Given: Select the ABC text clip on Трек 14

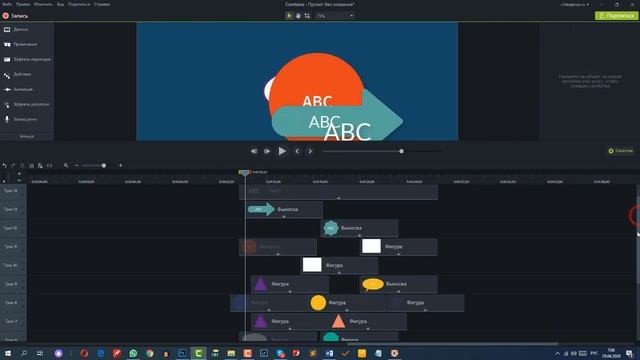Looking at the screenshot, I should coord(338,191).
